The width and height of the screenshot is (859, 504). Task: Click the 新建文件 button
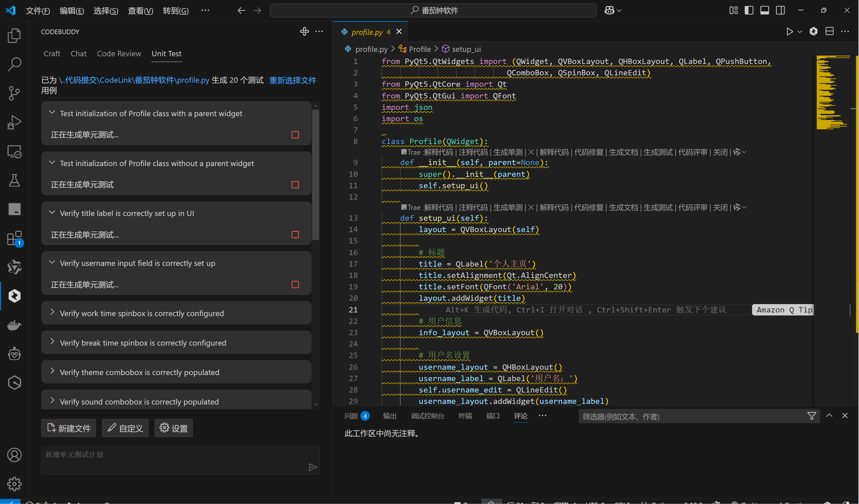68,428
